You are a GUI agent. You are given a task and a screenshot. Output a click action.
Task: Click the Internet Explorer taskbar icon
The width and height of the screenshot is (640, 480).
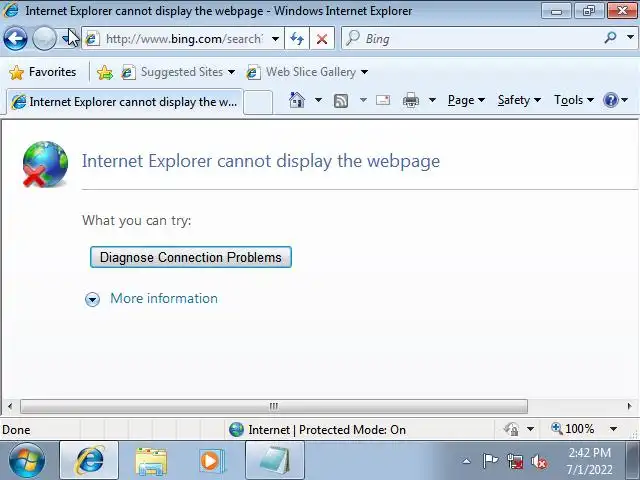(89, 460)
